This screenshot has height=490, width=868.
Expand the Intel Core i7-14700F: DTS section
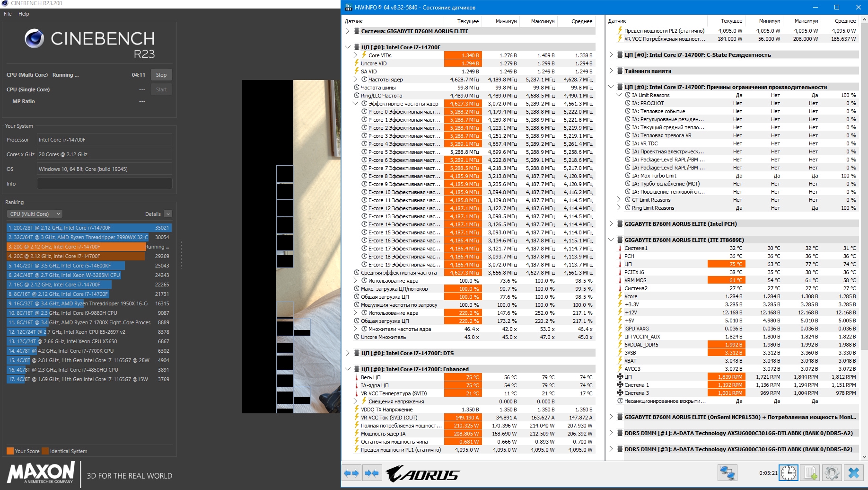(348, 353)
